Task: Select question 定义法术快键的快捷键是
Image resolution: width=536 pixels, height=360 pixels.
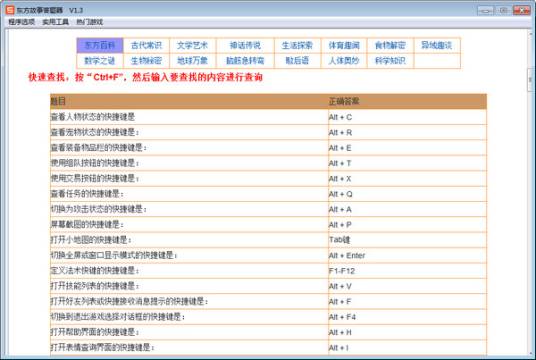Action: (189, 271)
